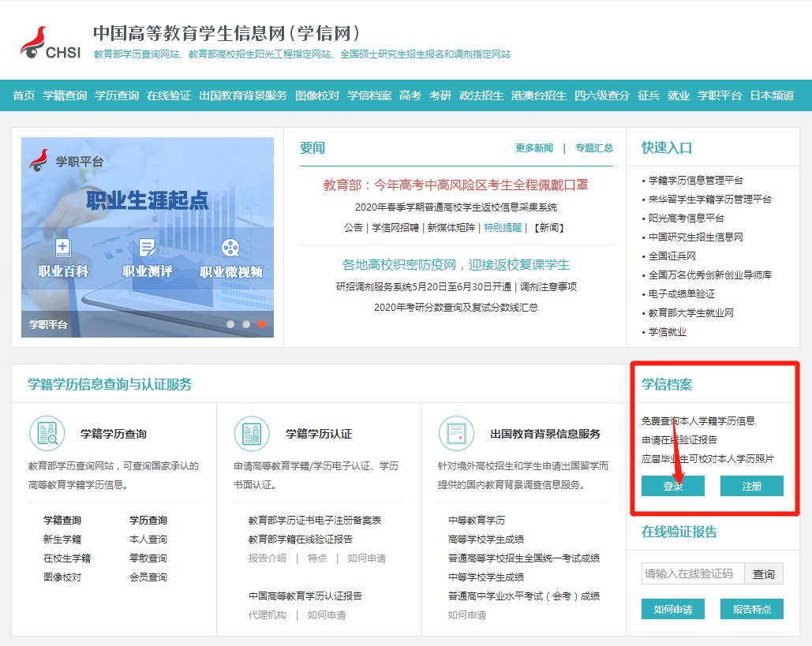Click the 报告特点 teal button
This screenshot has width=812, height=646.
coord(751,609)
